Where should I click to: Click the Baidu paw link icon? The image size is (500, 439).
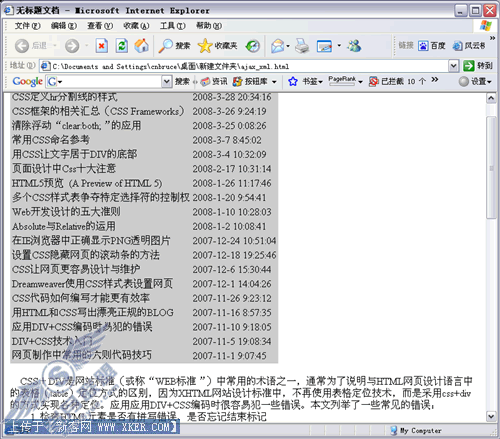click(x=423, y=46)
